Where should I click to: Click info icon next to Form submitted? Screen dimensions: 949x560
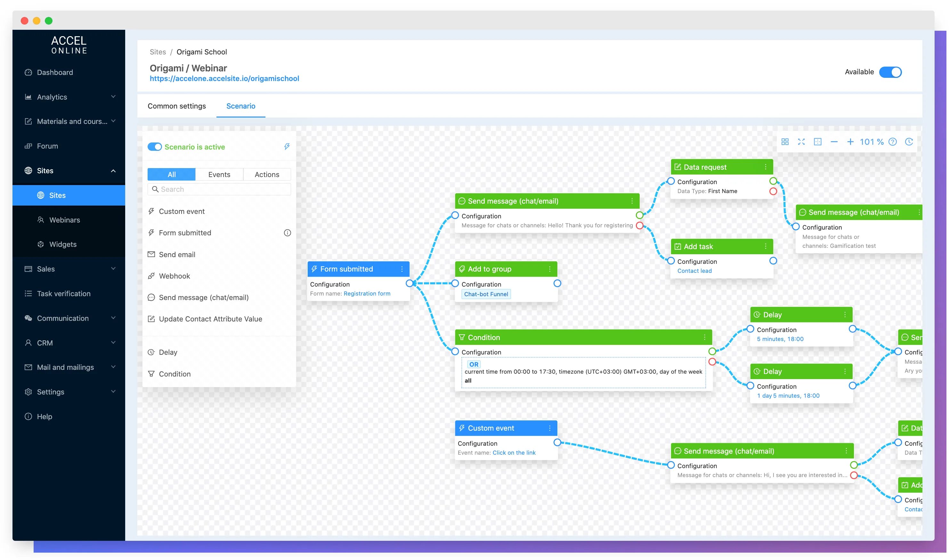point(287,233)
